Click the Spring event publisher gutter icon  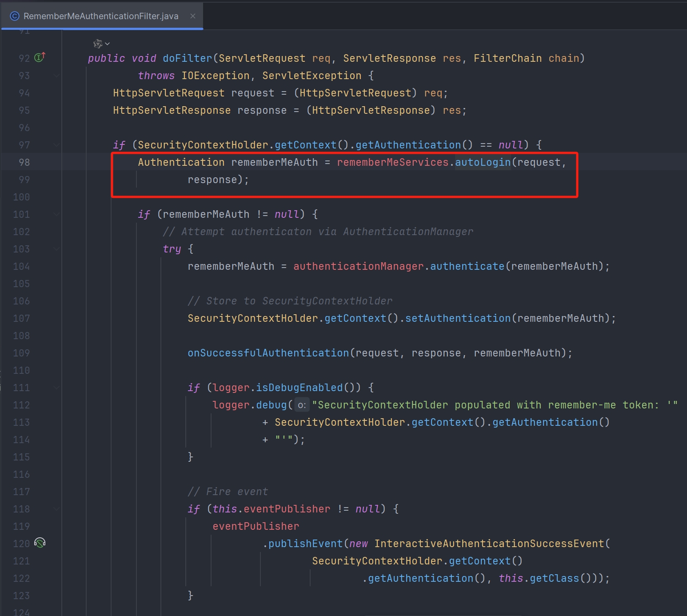(x=40, y=543)
